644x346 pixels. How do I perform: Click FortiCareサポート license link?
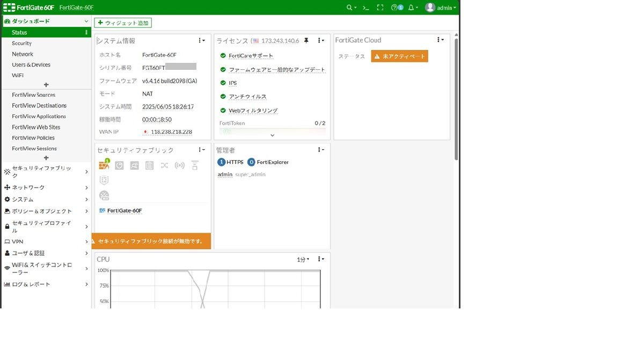click(251, 56)
